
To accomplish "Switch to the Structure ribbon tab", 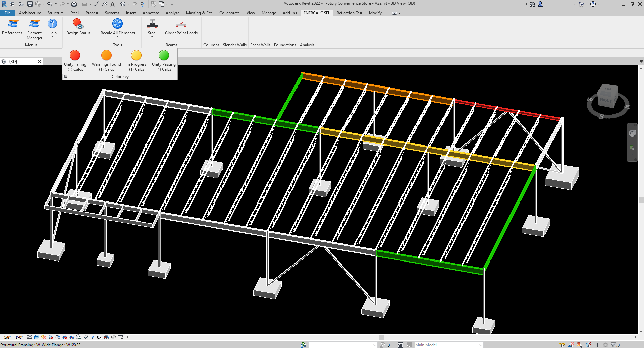I will click(55, 13).
